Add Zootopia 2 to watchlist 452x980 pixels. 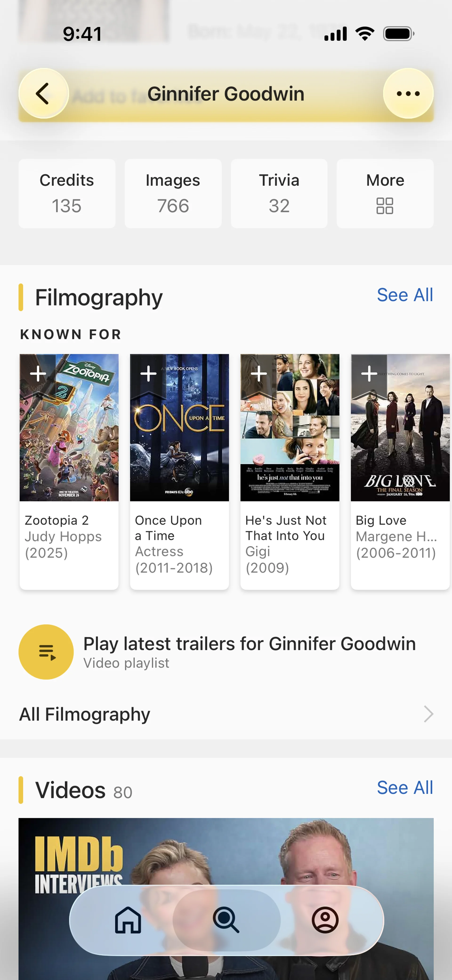[38, 374]
